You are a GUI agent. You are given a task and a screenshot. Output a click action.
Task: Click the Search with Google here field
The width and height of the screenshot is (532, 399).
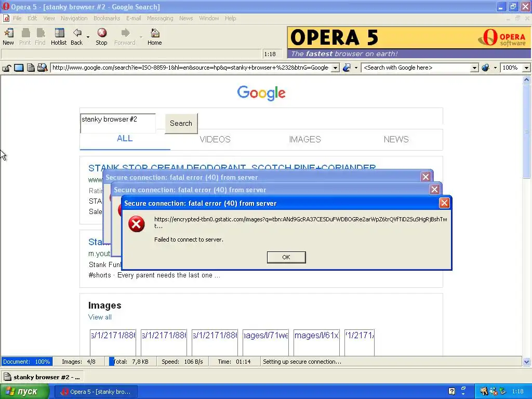pyautogui.click(x=417, y=68)
